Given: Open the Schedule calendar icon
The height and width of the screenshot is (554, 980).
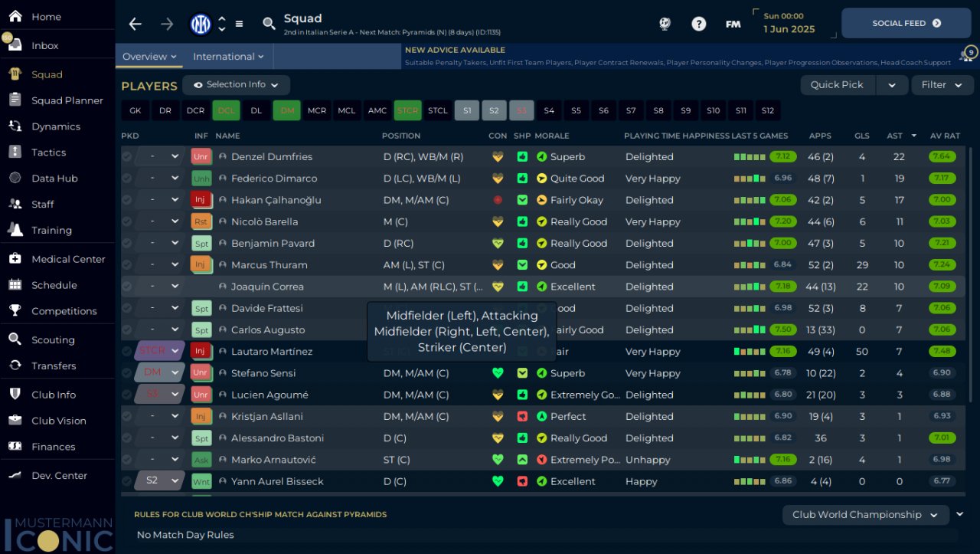Looking at the screenshot, I should (x=15, y=285).
